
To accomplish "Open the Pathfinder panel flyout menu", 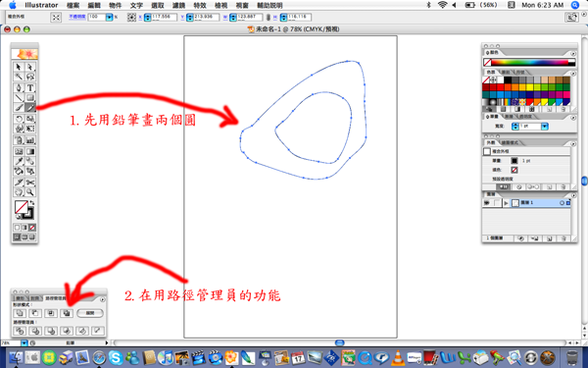I will (103, 299).
